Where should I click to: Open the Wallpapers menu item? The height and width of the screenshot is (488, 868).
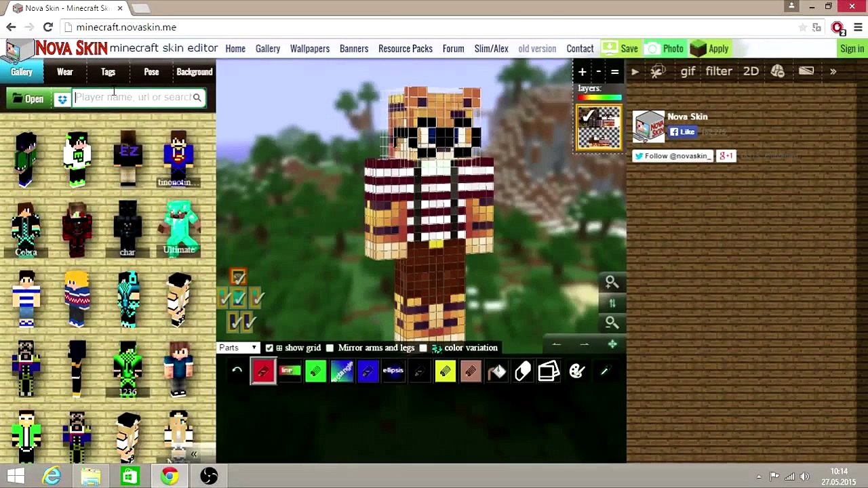310,49
